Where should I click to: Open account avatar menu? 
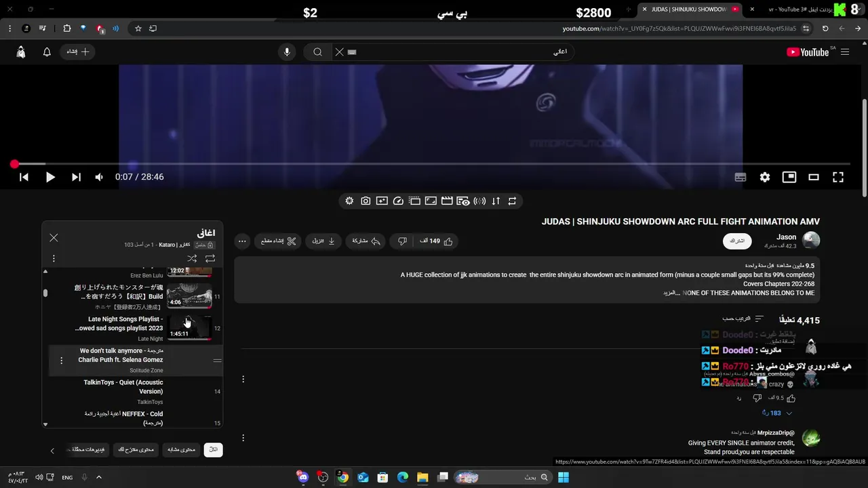(21, 52)
